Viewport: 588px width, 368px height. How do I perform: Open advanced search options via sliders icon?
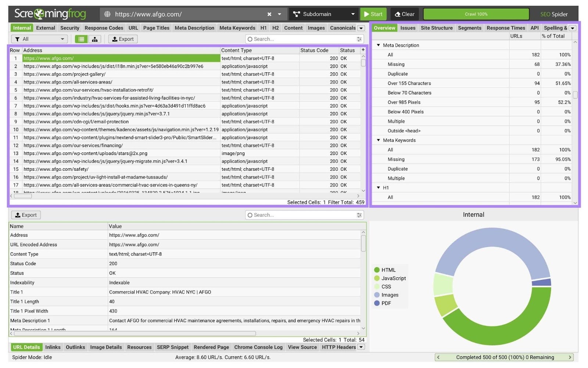click(359, 39)
